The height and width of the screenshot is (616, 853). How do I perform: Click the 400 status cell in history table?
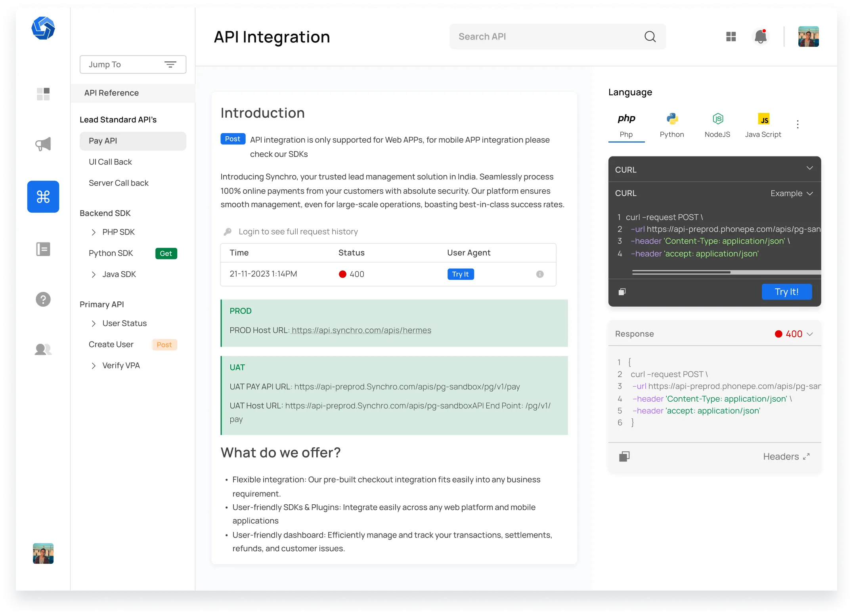[x=351, y=274]
